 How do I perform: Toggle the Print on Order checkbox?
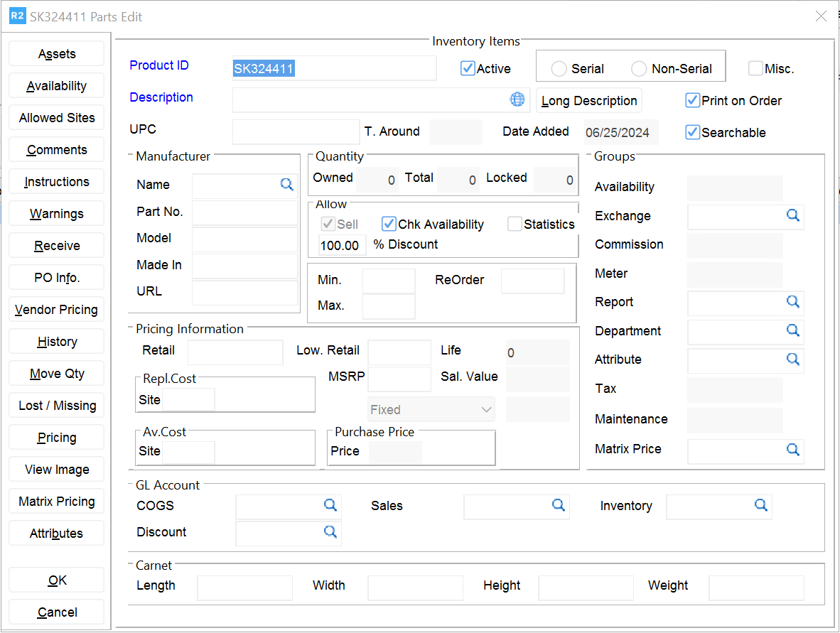(692, 101)
